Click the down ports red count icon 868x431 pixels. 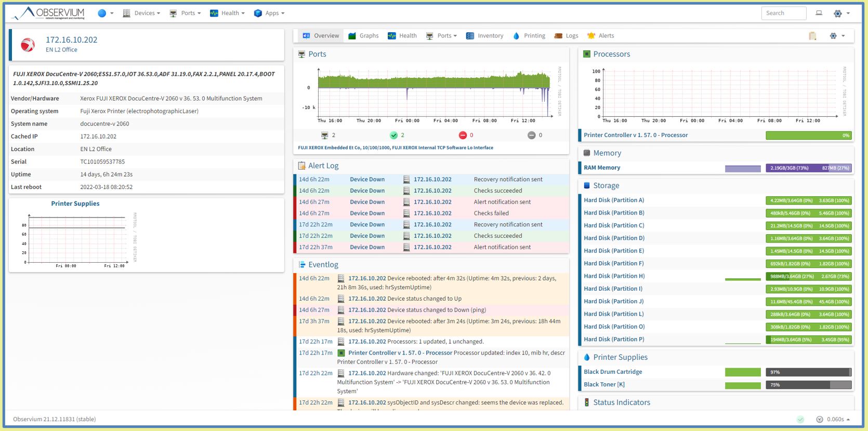coord(463,135)
